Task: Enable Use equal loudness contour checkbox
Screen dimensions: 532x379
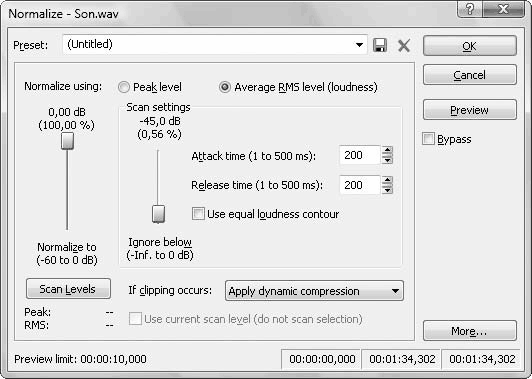Action: [x=198, y=214]
